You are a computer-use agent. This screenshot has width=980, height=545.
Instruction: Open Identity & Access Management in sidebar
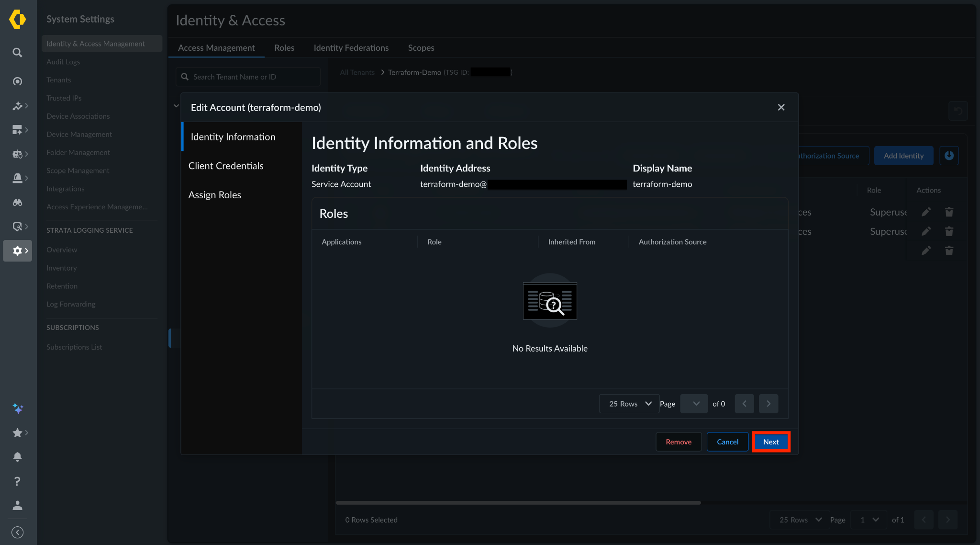102,44
